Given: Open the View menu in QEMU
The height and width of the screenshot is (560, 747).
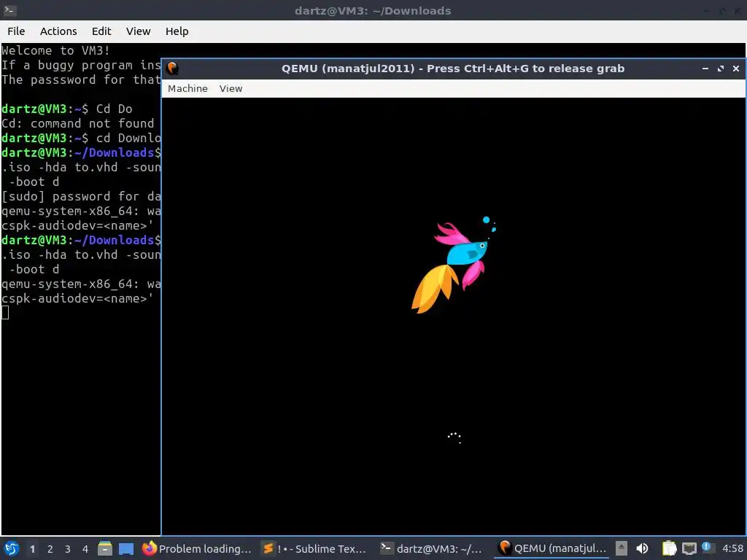Looking at the screenshot, I should [x=231, y=88].
